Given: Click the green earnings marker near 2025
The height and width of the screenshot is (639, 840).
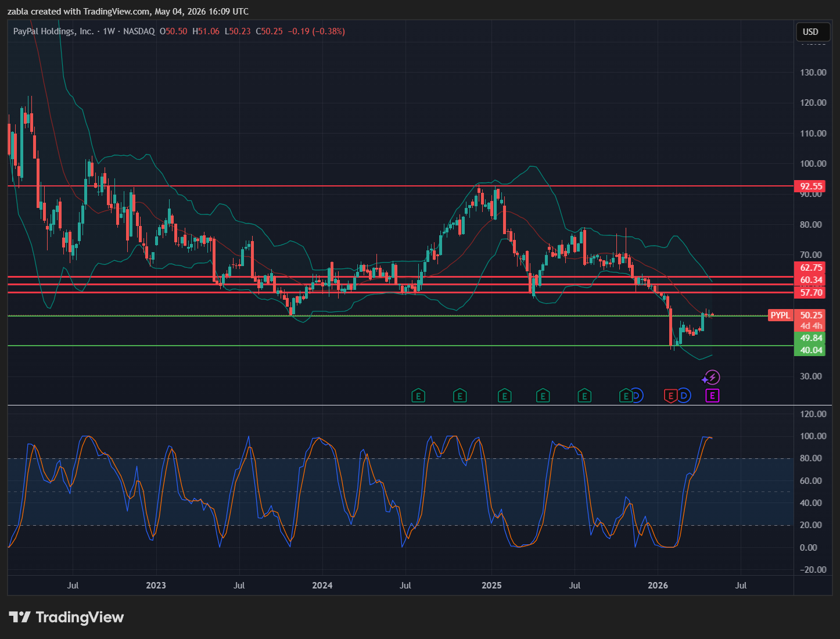Looking at the screenshot, I should pos(504,396).
